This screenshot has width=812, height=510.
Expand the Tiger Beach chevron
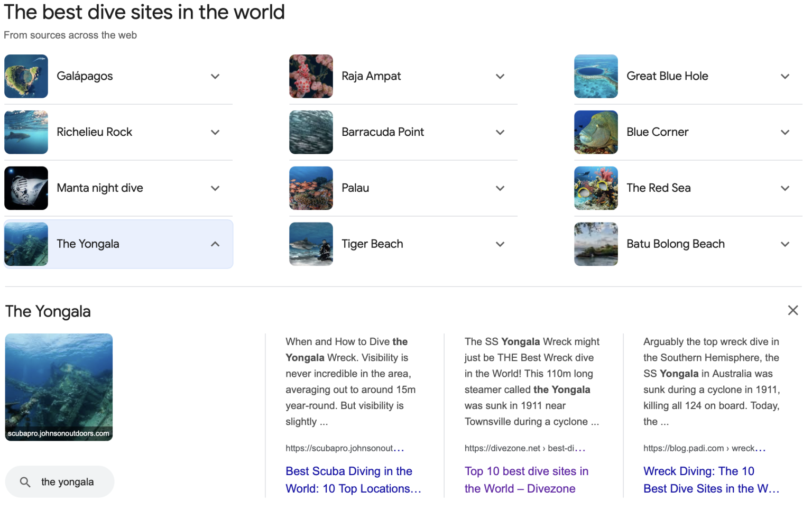click(500, 244)
